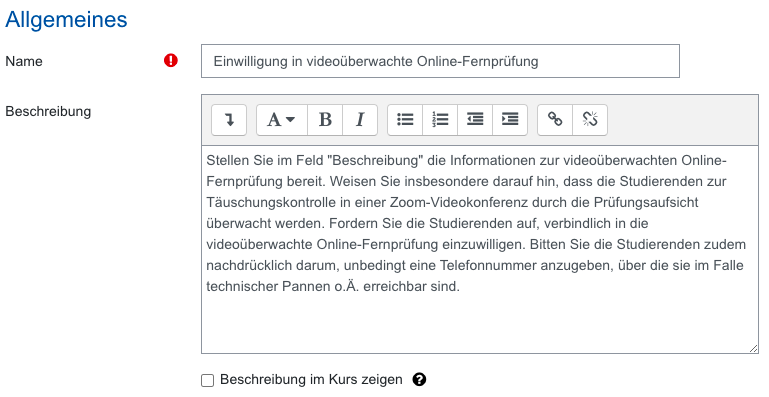Collapse the Allgemeines section heading

click(66, 20)
